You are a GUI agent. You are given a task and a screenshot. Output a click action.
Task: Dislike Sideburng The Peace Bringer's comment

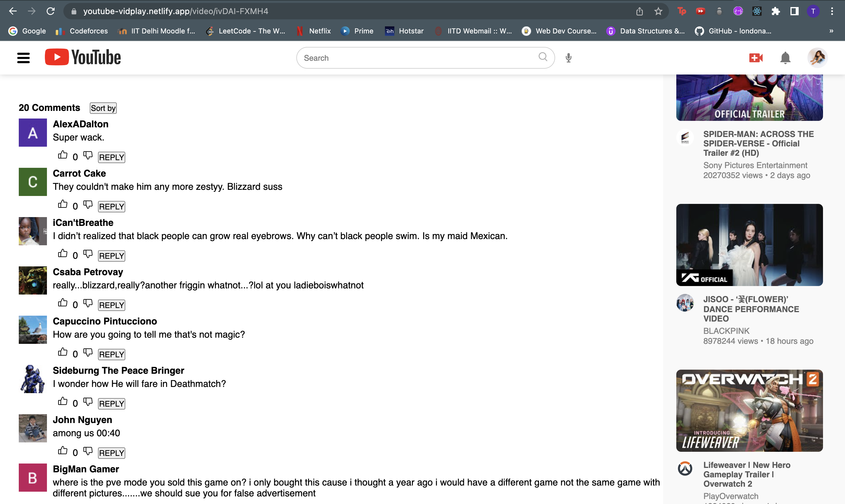tap(88, 402)
